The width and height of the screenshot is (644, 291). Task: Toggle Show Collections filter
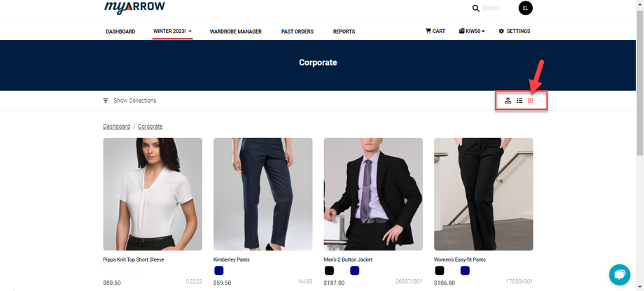click(x=129, y=101)
